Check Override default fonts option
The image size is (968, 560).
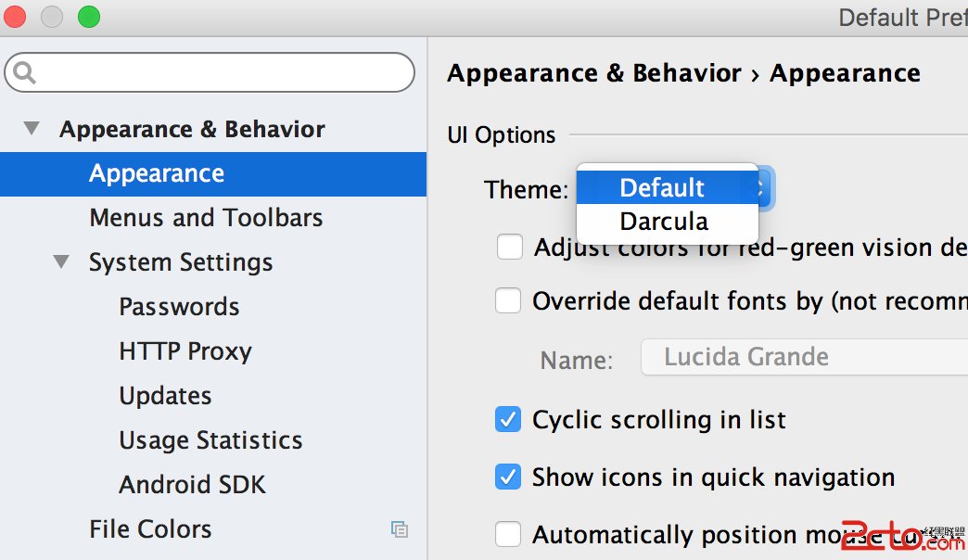pos(508,301)
